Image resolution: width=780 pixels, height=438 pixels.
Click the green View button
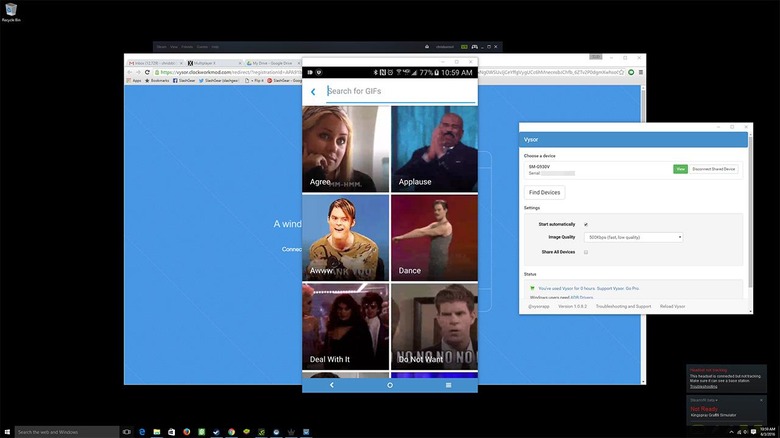(x=680, y=169)
